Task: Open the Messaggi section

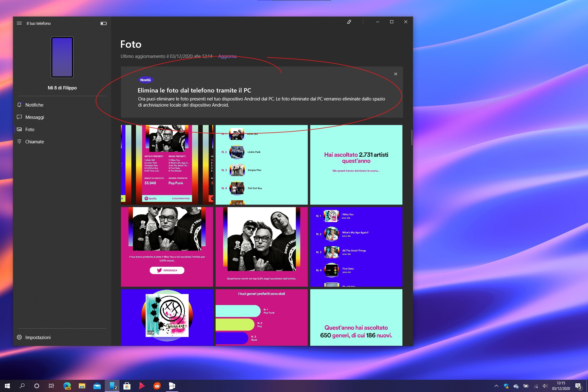Action: (x=62, y=117)
